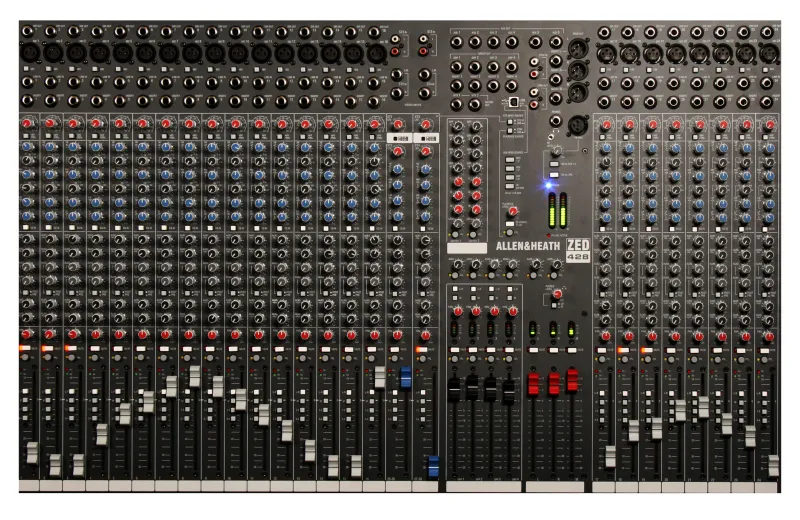Click the black Group 1 fader

tap(454, 389)
